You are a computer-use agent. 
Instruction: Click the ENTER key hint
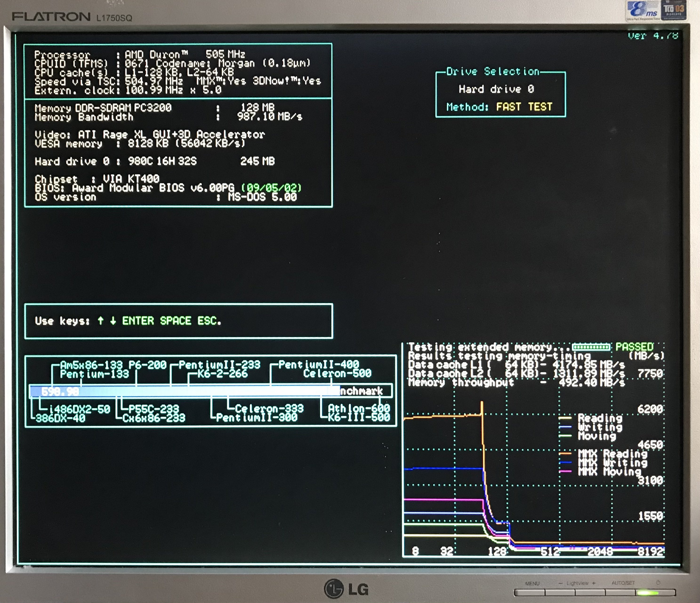point(138,320)
